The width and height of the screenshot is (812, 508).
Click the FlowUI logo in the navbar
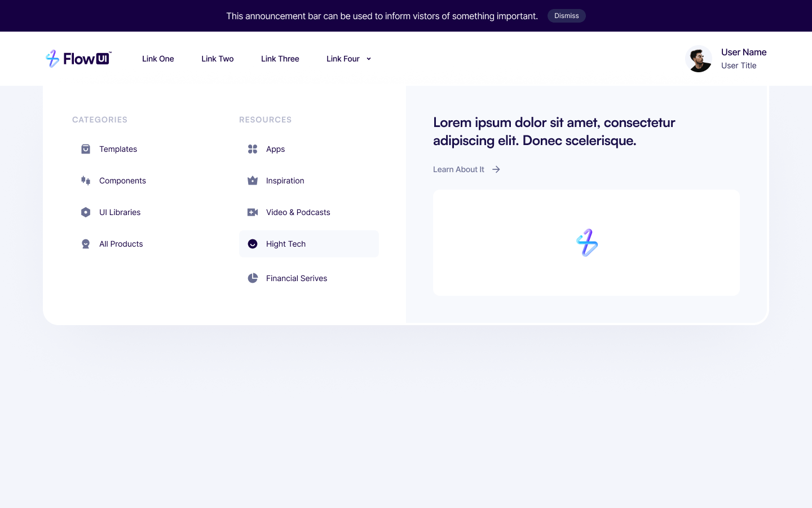pyautogui.click(x=78, y=59)
